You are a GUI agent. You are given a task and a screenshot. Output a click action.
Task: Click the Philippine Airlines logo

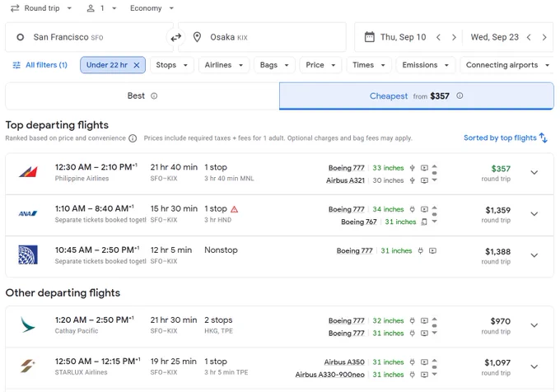pos(28,172)
